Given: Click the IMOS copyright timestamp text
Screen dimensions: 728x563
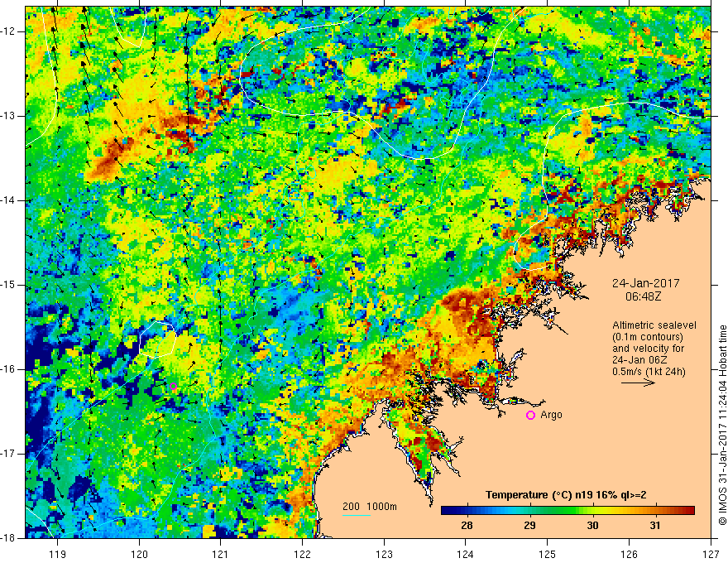Looking at the screenshot, I should (722, 425).
